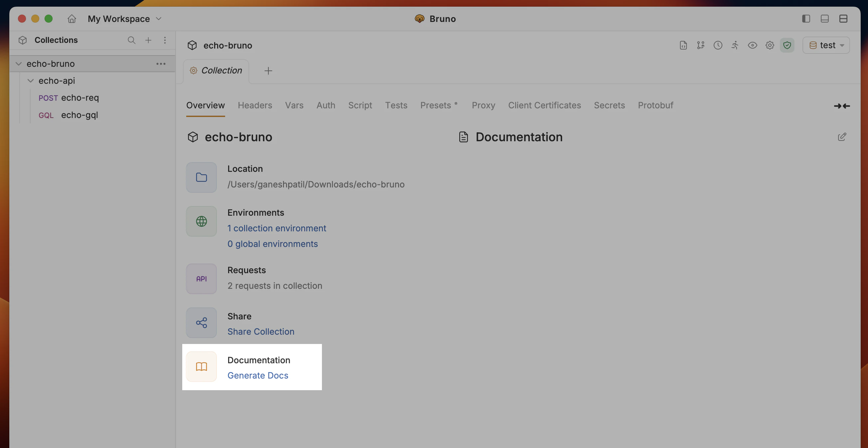Image resolution: width=868 pixels, height=448 pixels.
Task: Toggle the bottom panel layout icon
Action: click(824, 19)
